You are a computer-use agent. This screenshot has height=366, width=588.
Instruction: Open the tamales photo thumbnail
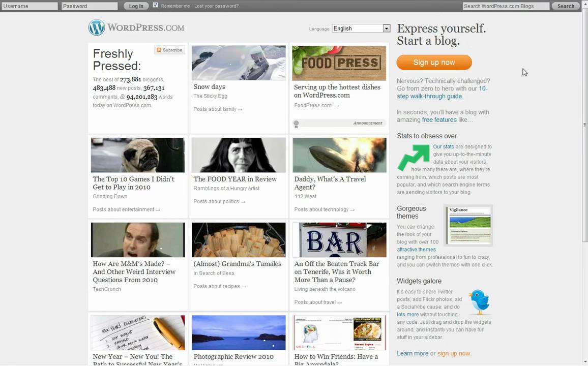(x=239, y=240)
